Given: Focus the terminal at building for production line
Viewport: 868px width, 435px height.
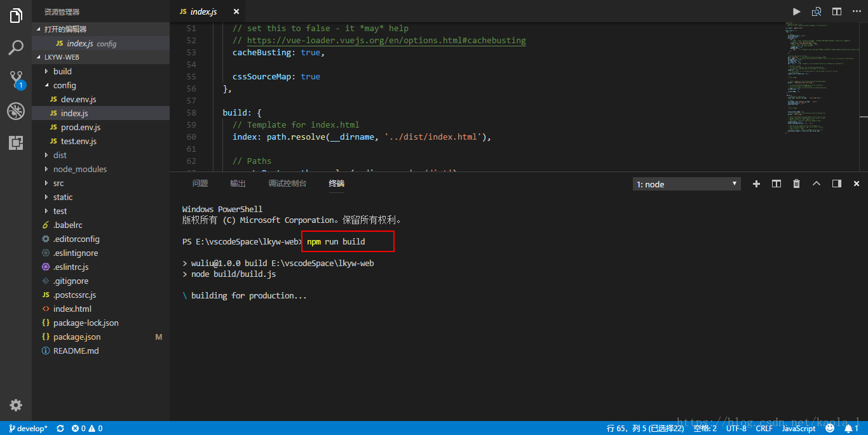Looking at the screenshot, I should click(x=245, y=296).
